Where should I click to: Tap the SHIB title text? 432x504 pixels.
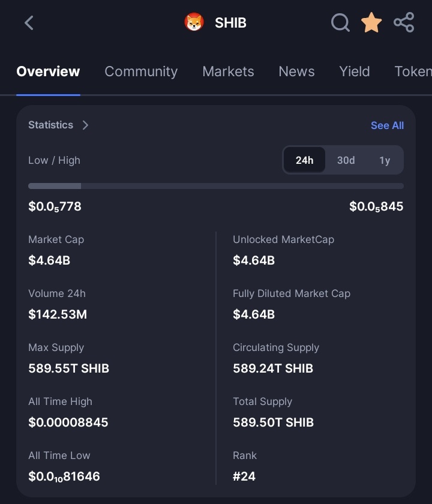tap(230, 23)
